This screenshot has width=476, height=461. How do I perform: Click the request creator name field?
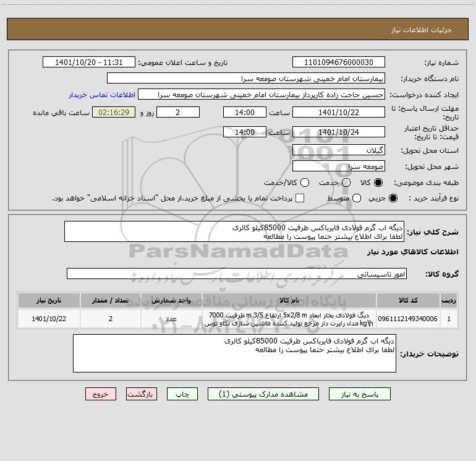point(261,94)
